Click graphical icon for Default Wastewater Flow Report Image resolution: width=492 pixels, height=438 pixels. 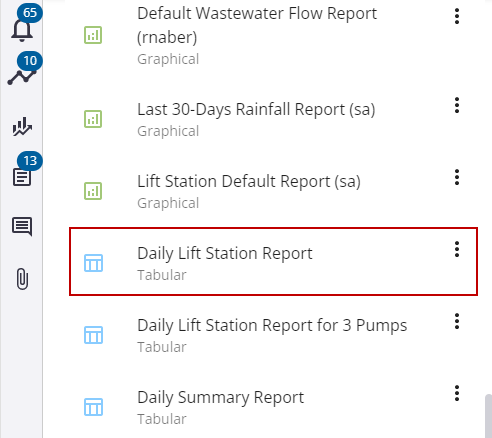[93, 35]
